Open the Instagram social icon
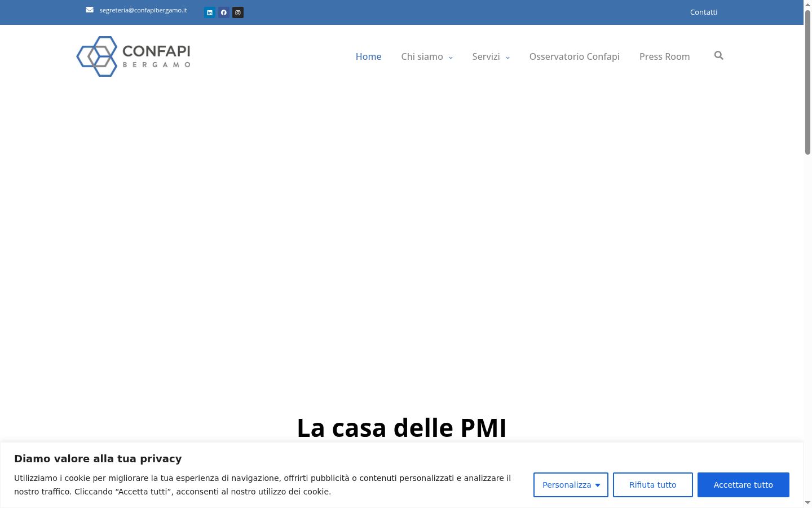Viewport: 812px width, 508px height. click(x=238, y=12)
